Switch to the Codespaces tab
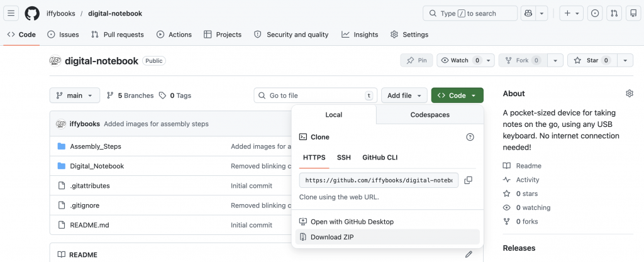Viewport: 644px width, 262px height. click(430, 115)
